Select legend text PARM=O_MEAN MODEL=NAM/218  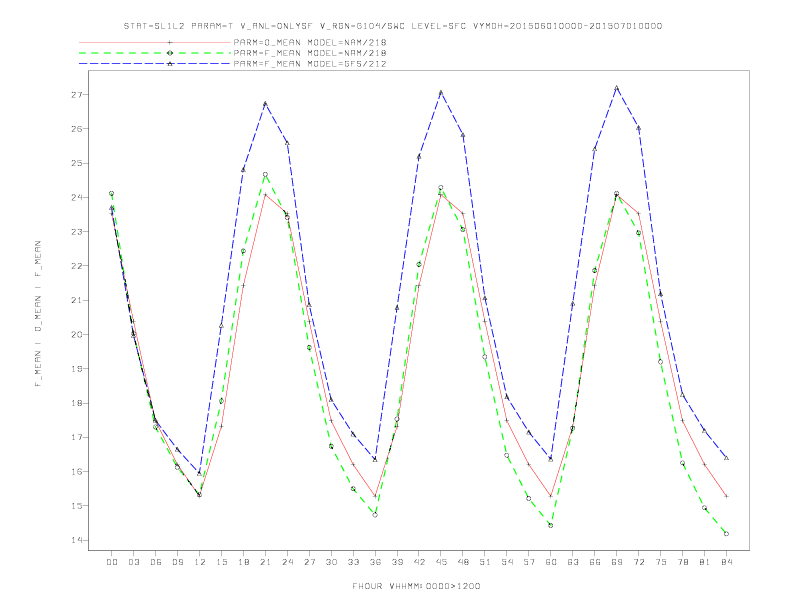[x=310, y=42]
